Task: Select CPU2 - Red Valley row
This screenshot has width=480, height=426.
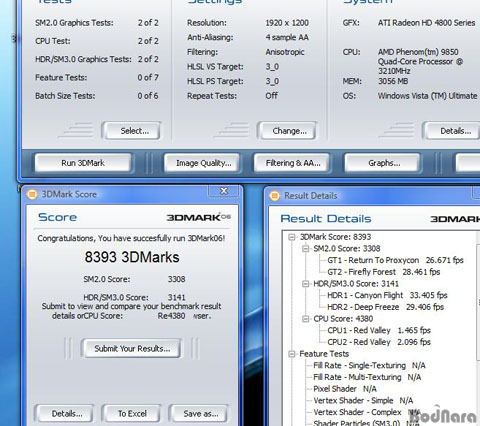Action: (x=379, y=342)
